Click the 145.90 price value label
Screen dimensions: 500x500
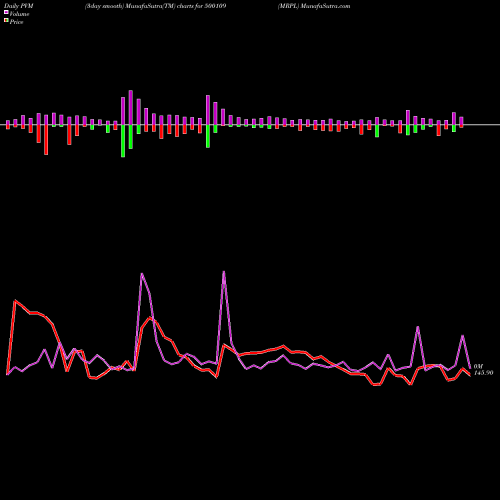click(483, 373)
